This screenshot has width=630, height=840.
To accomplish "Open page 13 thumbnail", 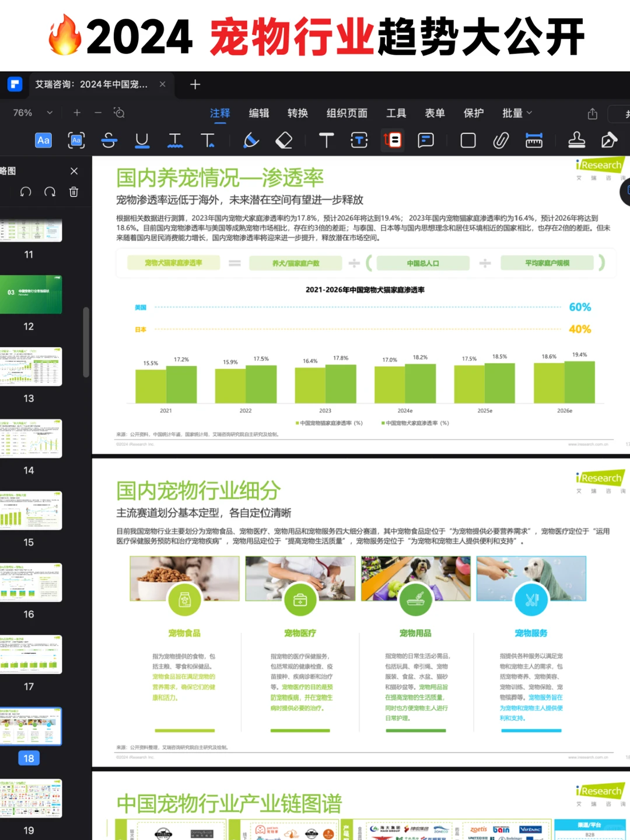I will 31,367.
